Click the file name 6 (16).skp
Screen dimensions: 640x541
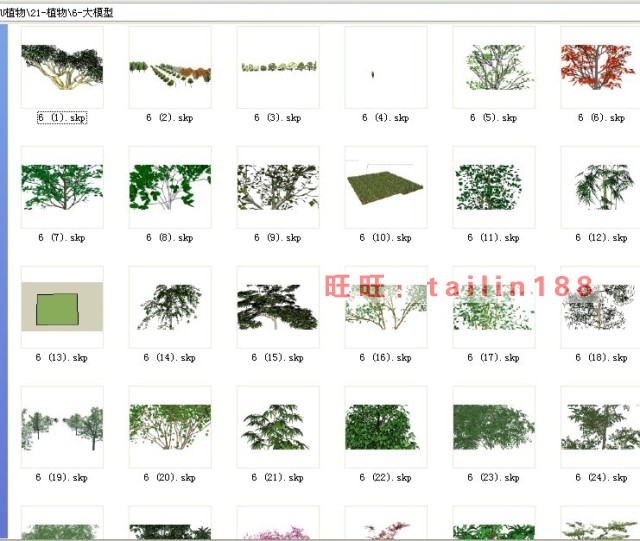coord(386,358)
